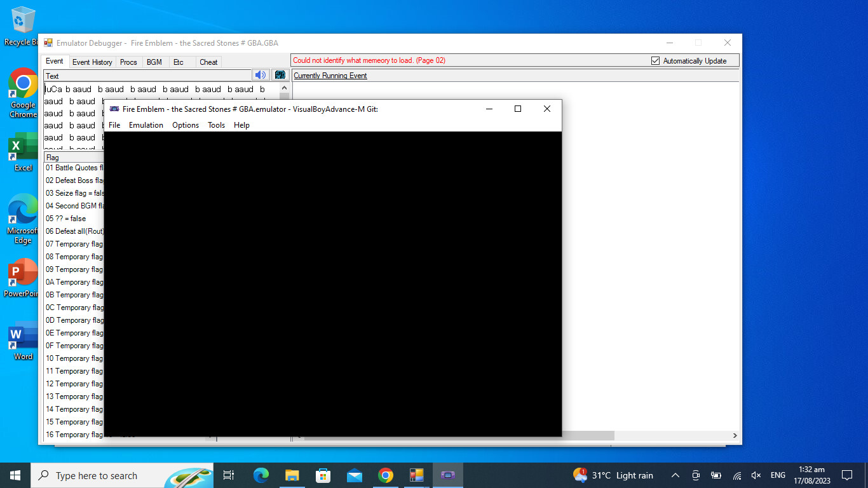Show hidden system tray icons
The height and width of the screenshot is (488, 868).
(x=675, y=475)
